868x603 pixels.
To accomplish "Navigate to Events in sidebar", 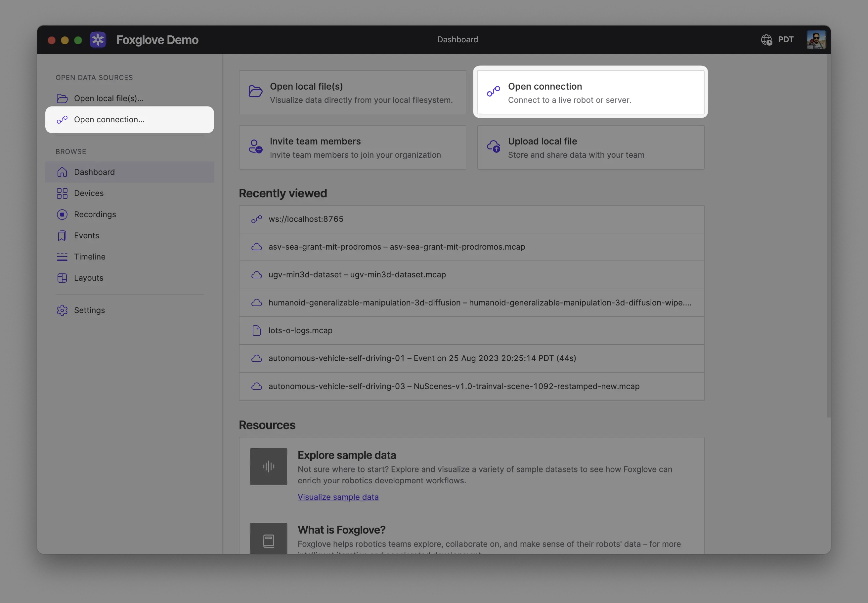I will 86,236.
